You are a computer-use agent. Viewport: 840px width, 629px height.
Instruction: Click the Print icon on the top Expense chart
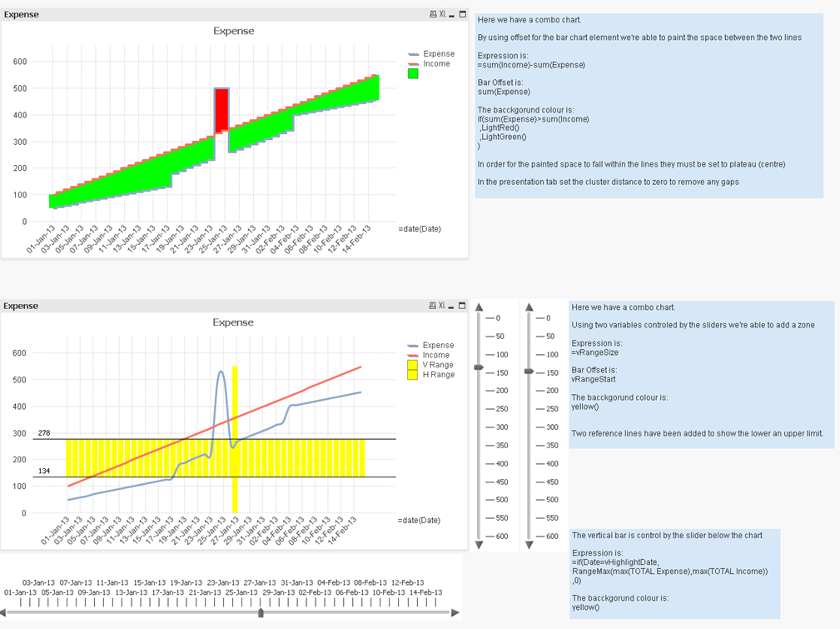pos(433,15)
